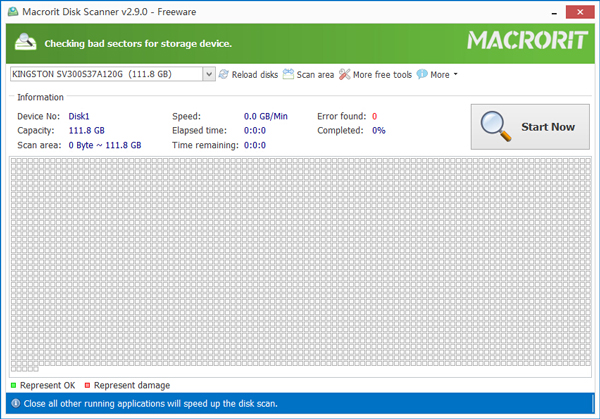The height and width of the screenshot is (419, 600).
Task: Click the Reload disks label
Action: 255,75
